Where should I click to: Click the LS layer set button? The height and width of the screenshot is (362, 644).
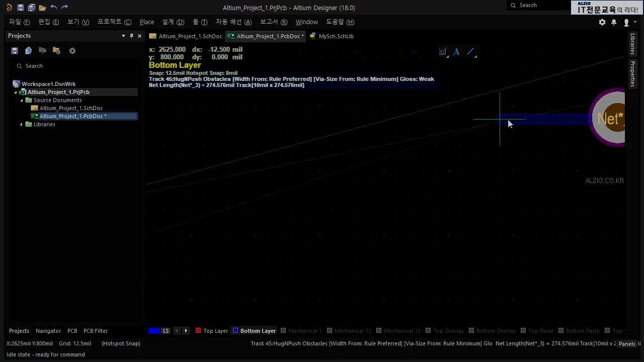166,331
